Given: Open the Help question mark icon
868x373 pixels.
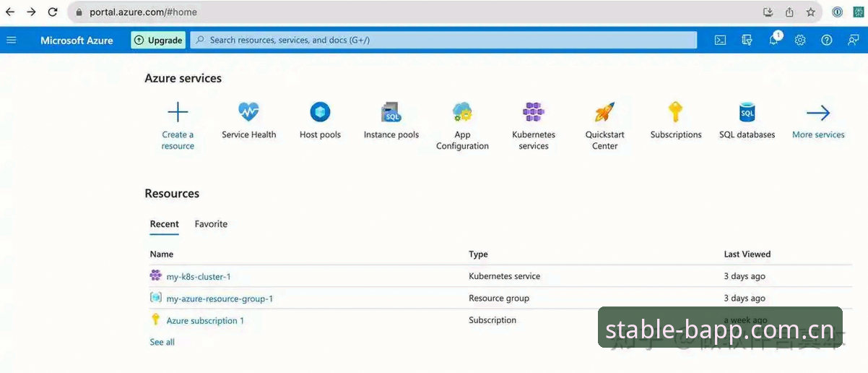Looking at the screenshot, I should coord(827,40).
